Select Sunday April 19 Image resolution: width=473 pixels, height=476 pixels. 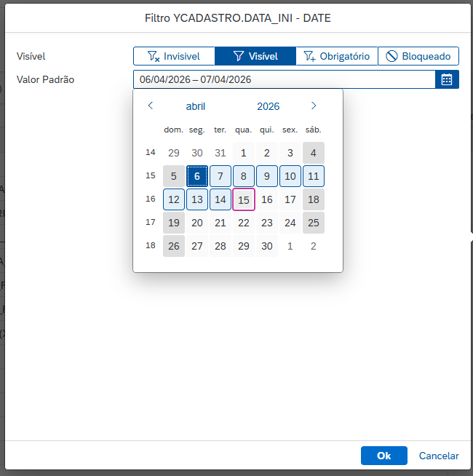[174, 223]
